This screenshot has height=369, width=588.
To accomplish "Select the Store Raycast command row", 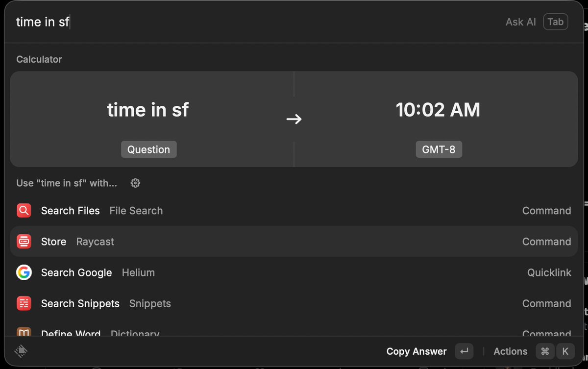I will (294, 241).
